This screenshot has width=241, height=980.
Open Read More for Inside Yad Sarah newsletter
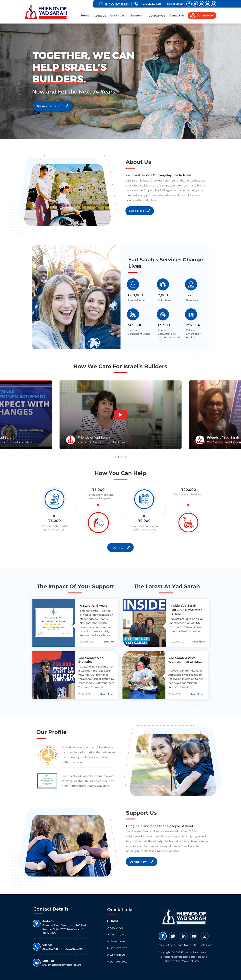coord(198,642)
